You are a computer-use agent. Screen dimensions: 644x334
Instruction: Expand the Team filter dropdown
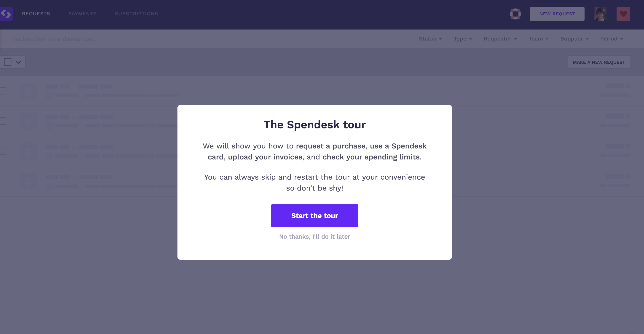pyautogui.click(x=538, y=38)
